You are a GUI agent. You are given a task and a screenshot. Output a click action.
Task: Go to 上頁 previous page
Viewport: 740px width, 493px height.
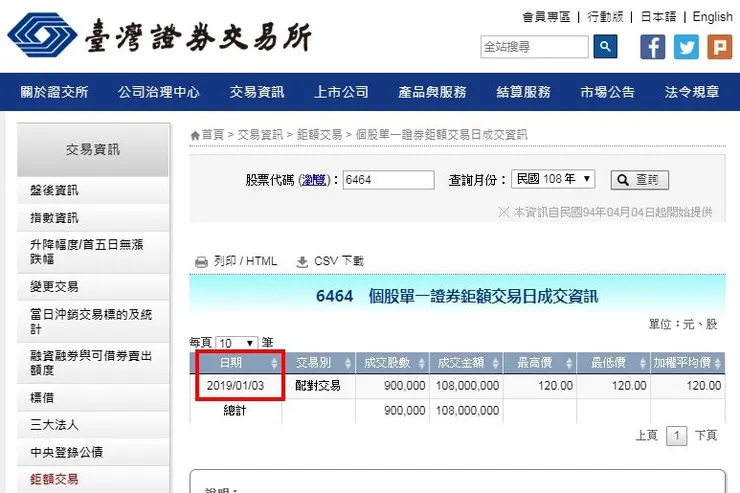pyautogui.click(x=647, y=435)
